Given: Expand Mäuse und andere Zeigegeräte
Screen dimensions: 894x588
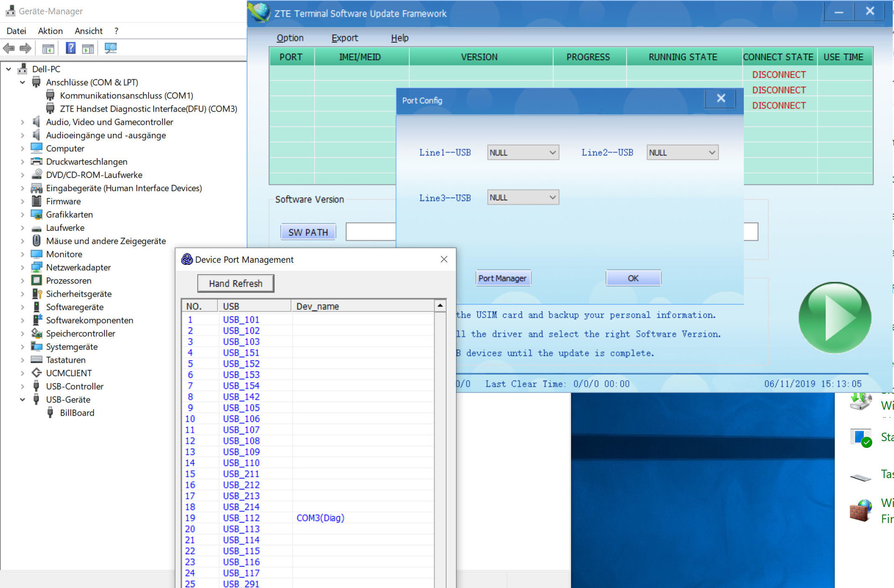Looking at the screenshot, I should [x=22, y=241].
